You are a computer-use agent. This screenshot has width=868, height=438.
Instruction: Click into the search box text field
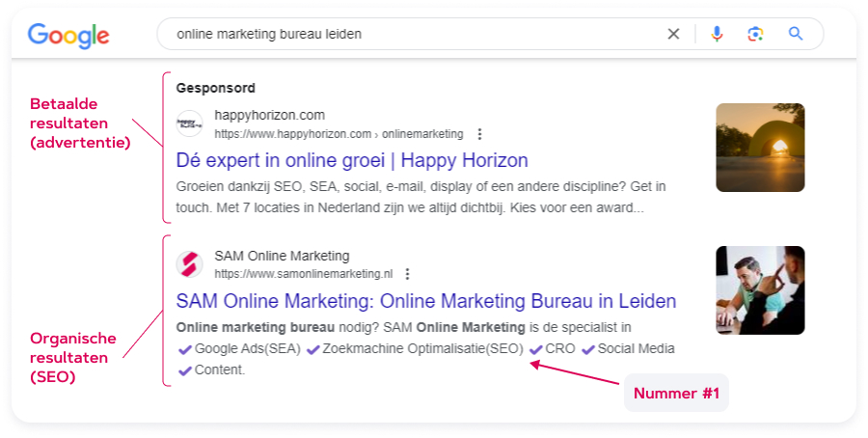click(x=405, y=34)
